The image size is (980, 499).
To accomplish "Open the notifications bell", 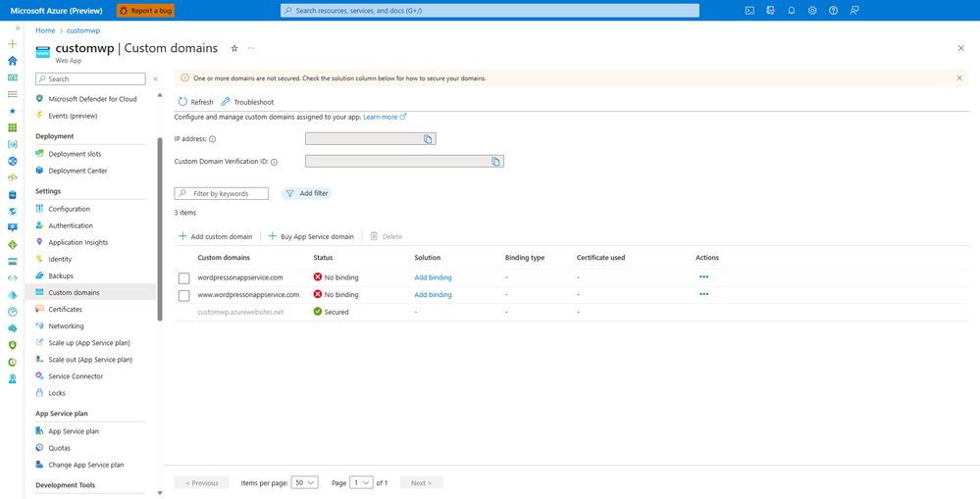I will tap(792, 11).
